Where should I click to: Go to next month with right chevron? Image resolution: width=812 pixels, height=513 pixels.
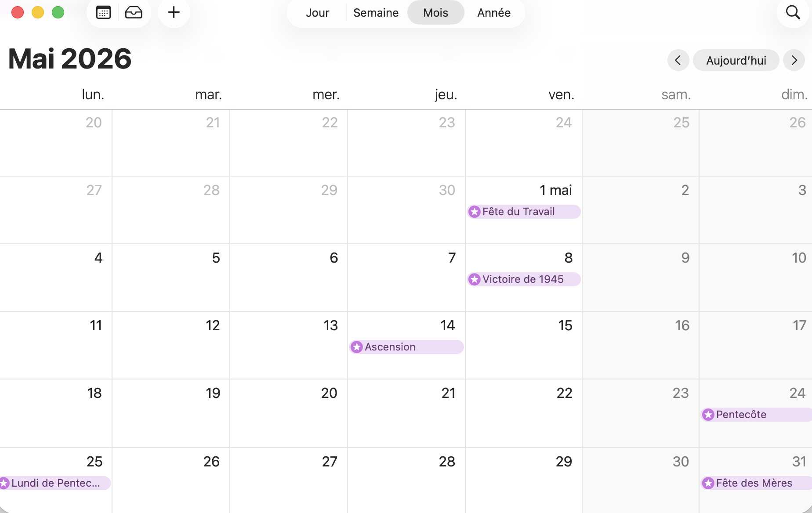click(794, 60)
